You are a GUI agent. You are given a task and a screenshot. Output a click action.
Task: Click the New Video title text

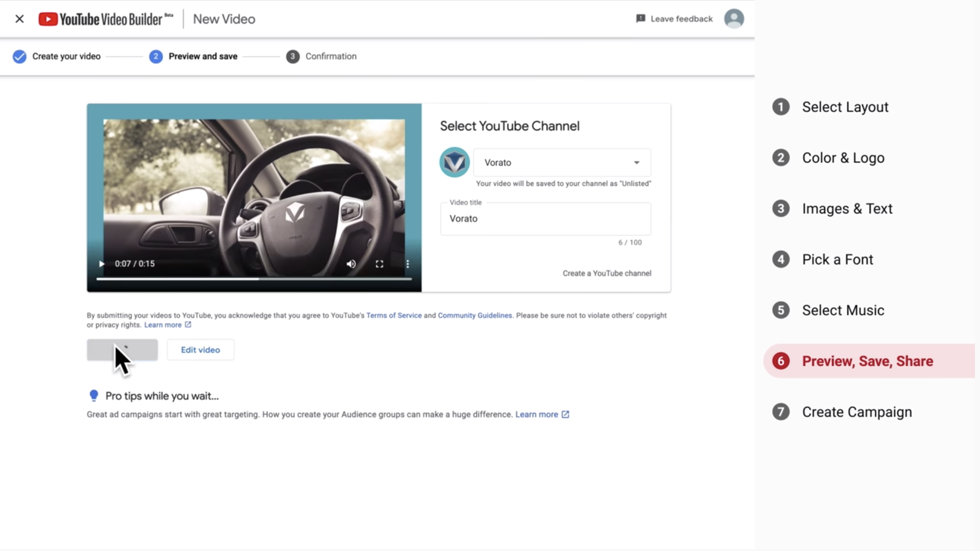coord(224,19)
